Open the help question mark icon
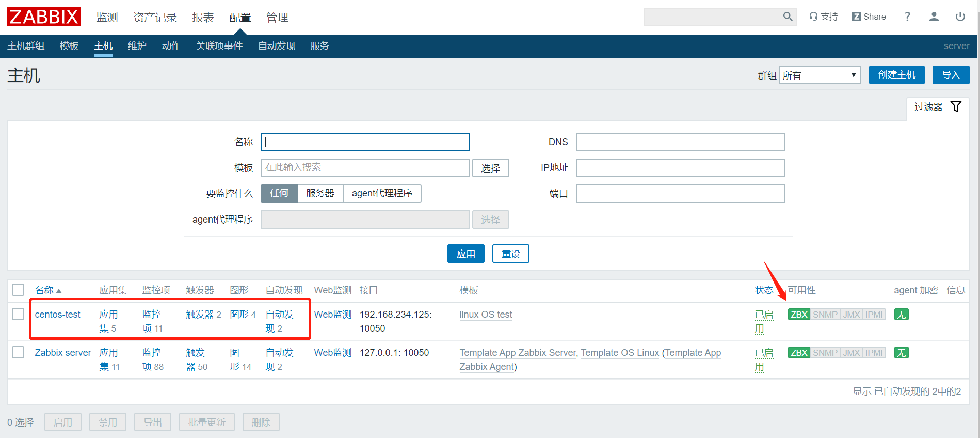Viewport: 980px width, 438px height. coord(907,17)
